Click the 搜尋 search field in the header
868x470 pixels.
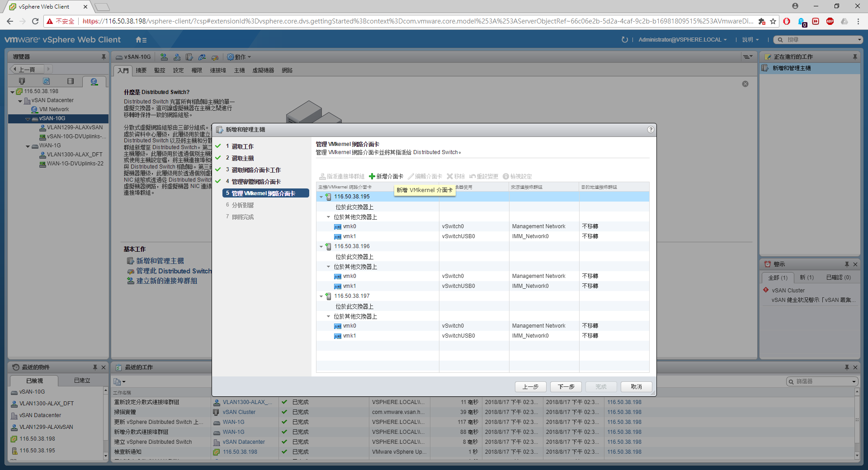tap(818, 40)
